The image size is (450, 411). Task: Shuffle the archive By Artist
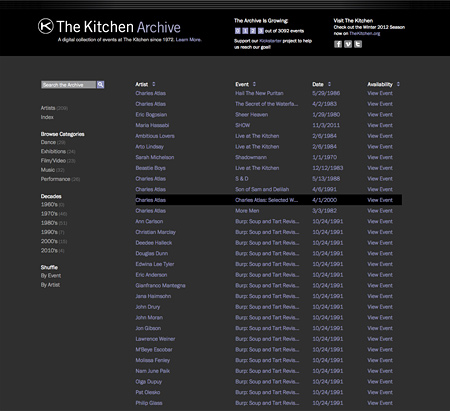tap(50, 285)
